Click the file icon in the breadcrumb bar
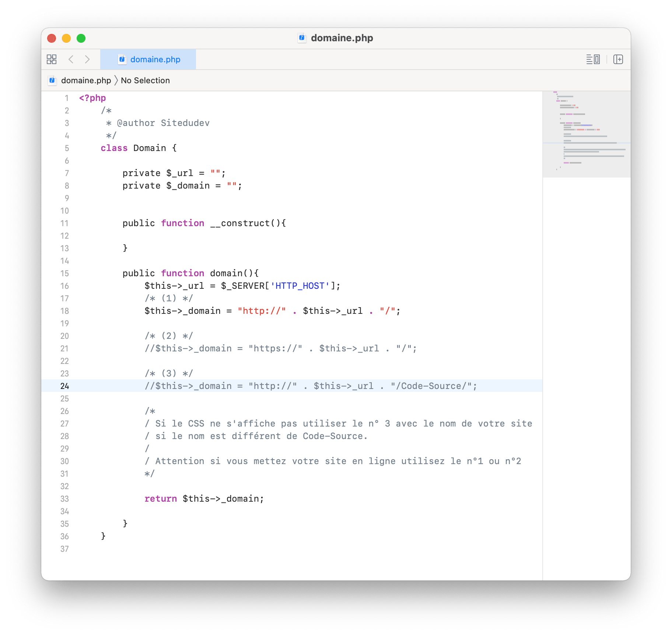 click(x=52, y=80)
